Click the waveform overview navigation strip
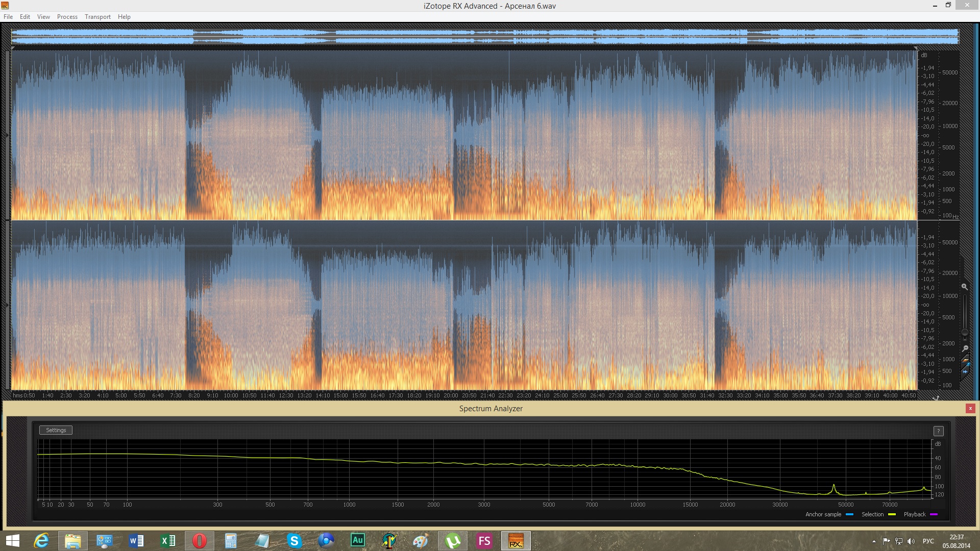This screenshot has height=551, width=980. coord(485,36)
